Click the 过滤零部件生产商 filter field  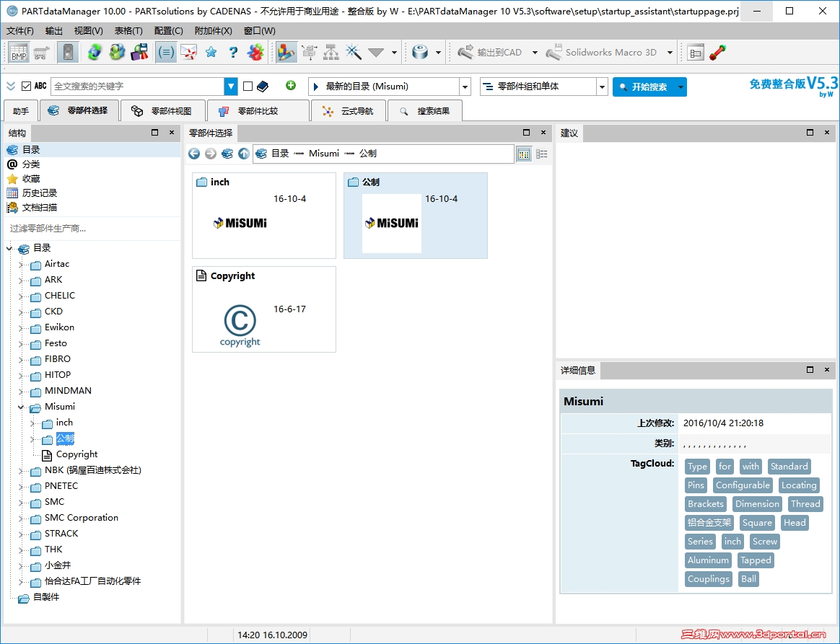click(92, 229)
